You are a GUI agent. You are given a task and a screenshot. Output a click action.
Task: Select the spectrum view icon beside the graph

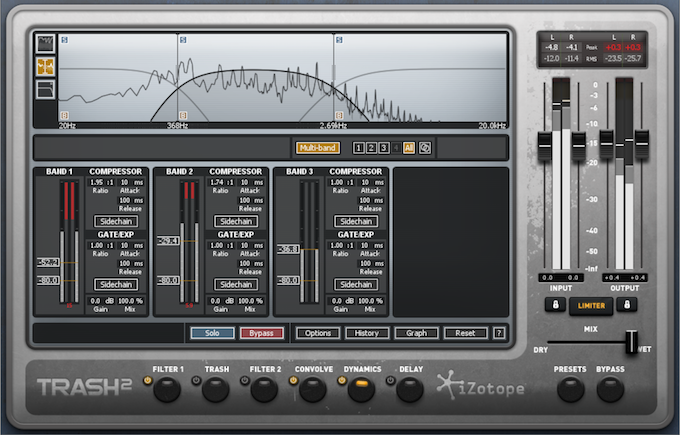45,44
